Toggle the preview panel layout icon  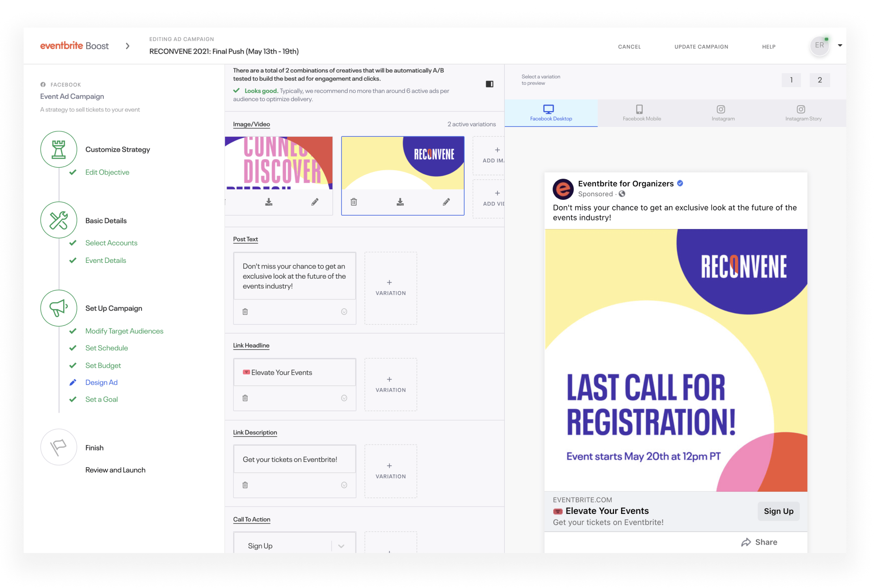tap(489, 84)
